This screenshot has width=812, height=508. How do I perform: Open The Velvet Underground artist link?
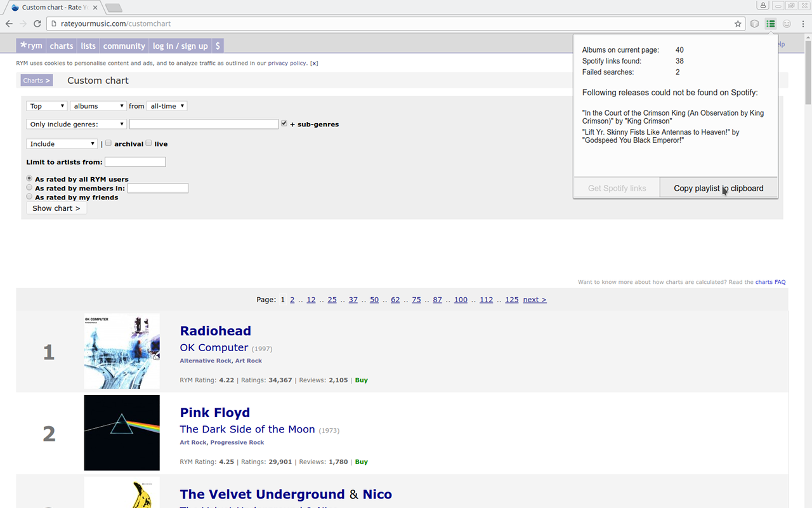click(263, 495)
